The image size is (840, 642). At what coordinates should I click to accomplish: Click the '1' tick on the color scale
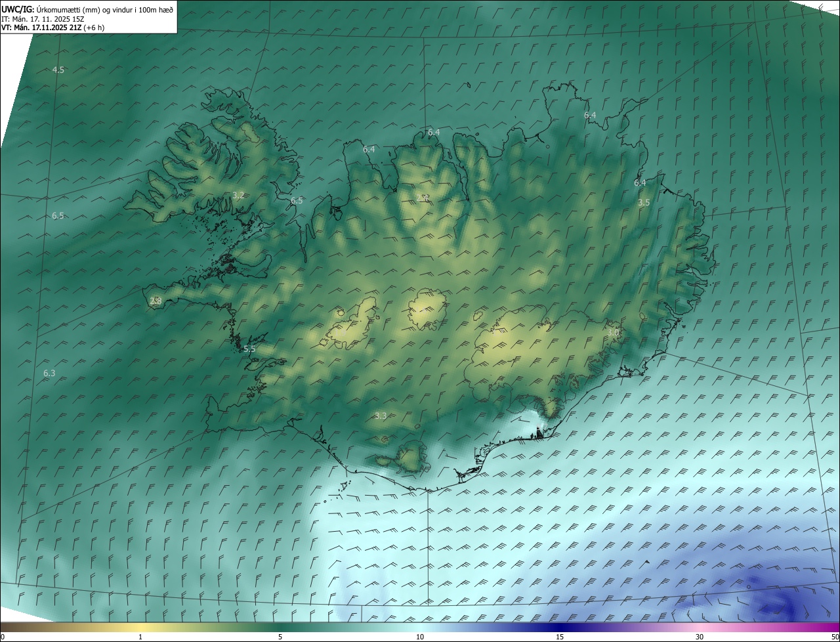point(140,637)
